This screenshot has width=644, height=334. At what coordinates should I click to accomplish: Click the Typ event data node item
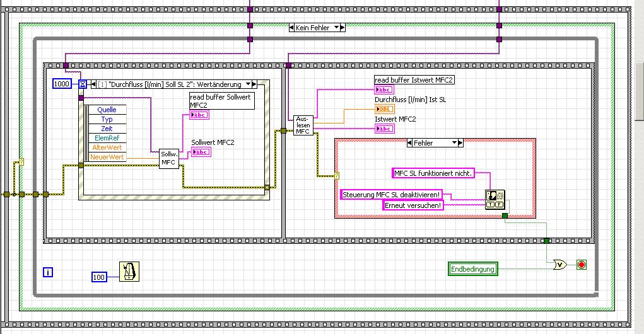click(x=107, y=119)
